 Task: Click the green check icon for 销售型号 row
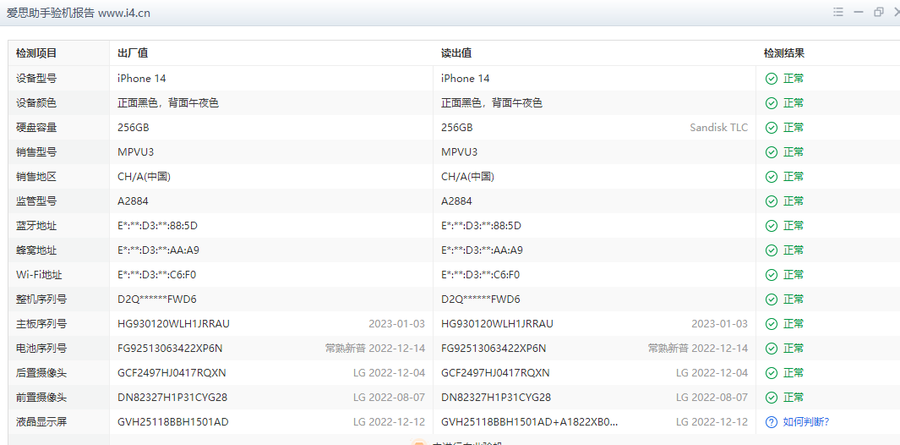pos(771,152)
